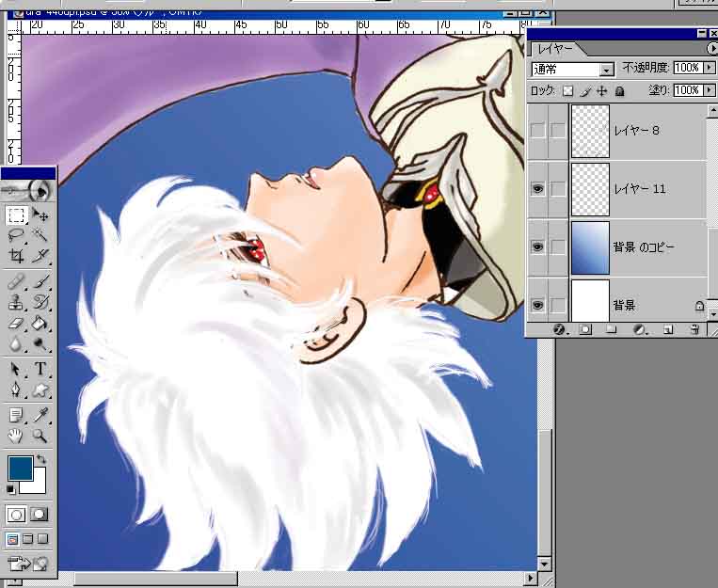Viewport: 718px width, 588px height.
Task: Show レイヤー 8 with its visibility box
Action: click(x=537, y=131)
